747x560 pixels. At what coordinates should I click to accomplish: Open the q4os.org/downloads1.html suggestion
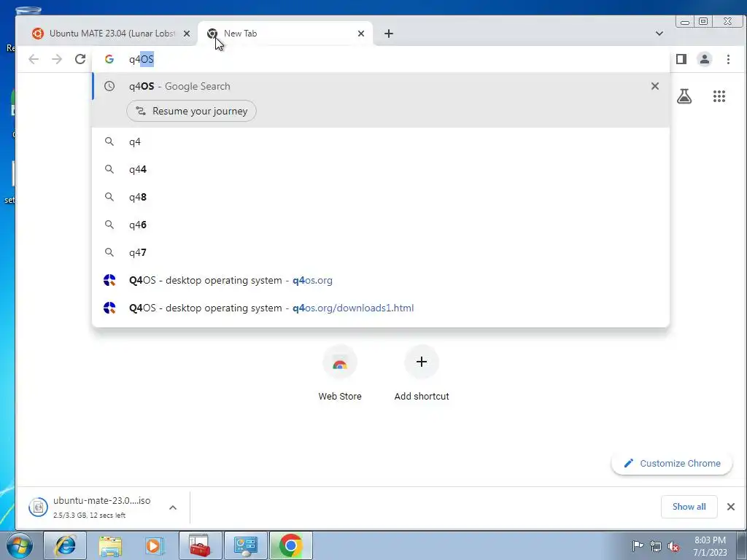380,308
